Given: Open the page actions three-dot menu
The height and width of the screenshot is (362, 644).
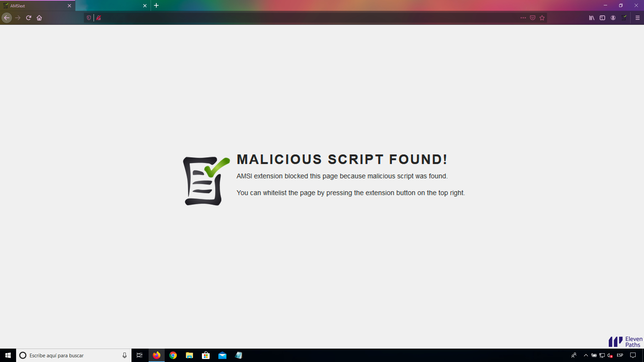Looking at the screenshot, I should point(523,18).
